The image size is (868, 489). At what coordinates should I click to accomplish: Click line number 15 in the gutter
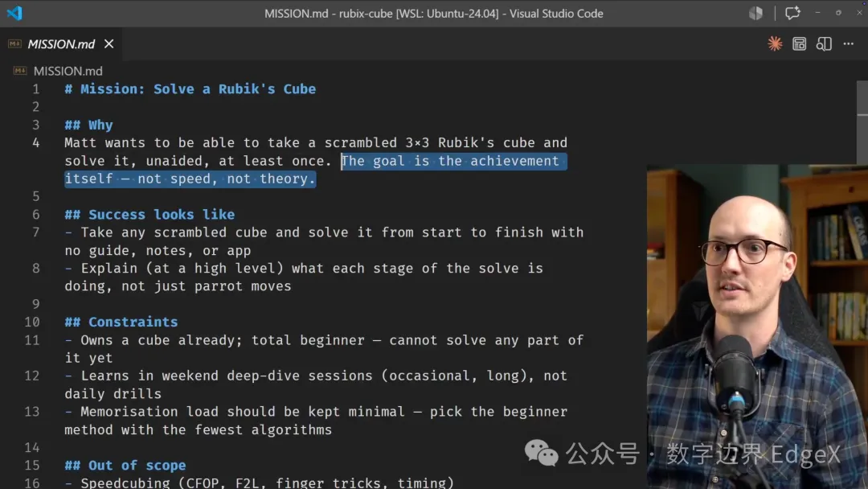[x=32, y=465]
